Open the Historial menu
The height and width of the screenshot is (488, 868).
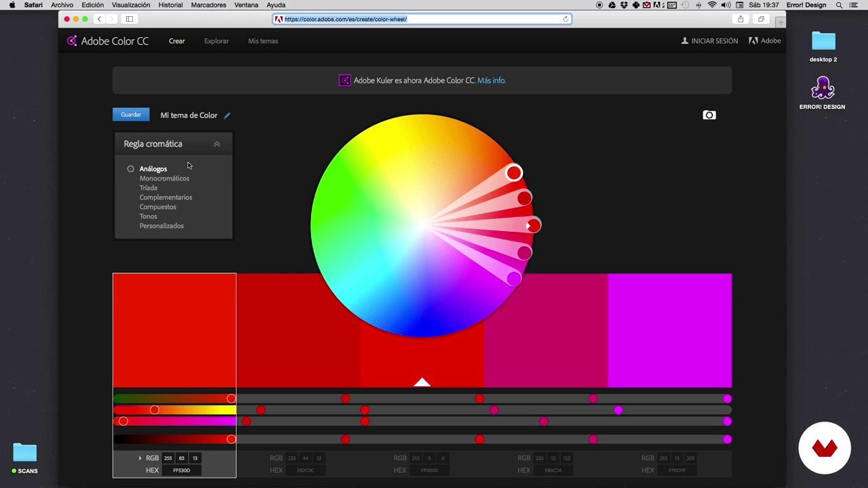click(x=170, y=5)
